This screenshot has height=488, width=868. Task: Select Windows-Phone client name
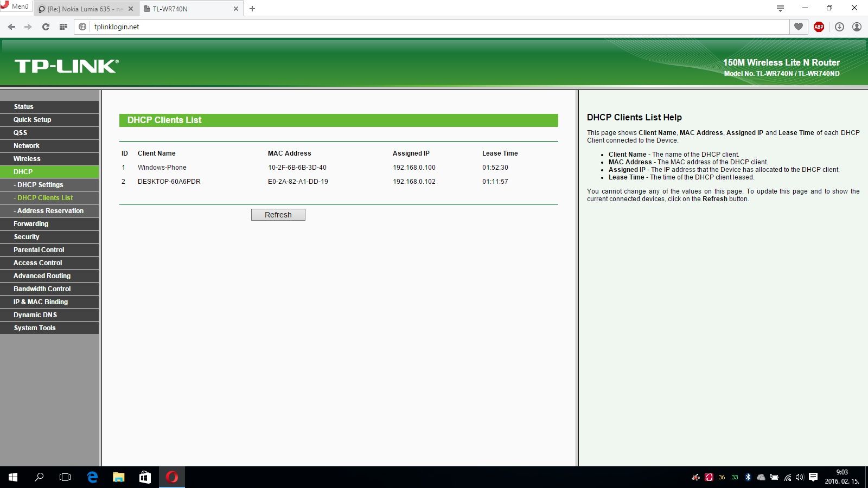pyautogui.click(x=162, y=168)
